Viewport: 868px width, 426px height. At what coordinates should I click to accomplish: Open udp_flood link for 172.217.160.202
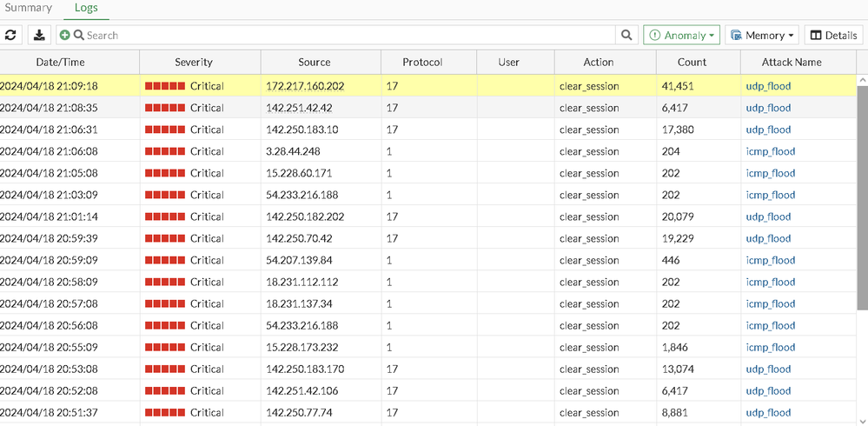click(768, 86)
